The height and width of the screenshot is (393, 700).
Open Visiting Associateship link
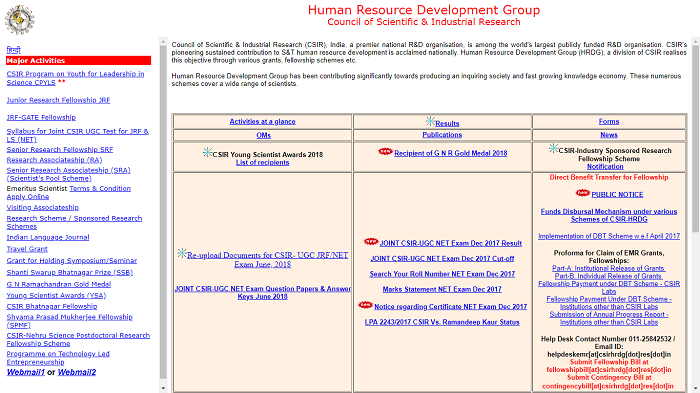click(x=42, y=208)
